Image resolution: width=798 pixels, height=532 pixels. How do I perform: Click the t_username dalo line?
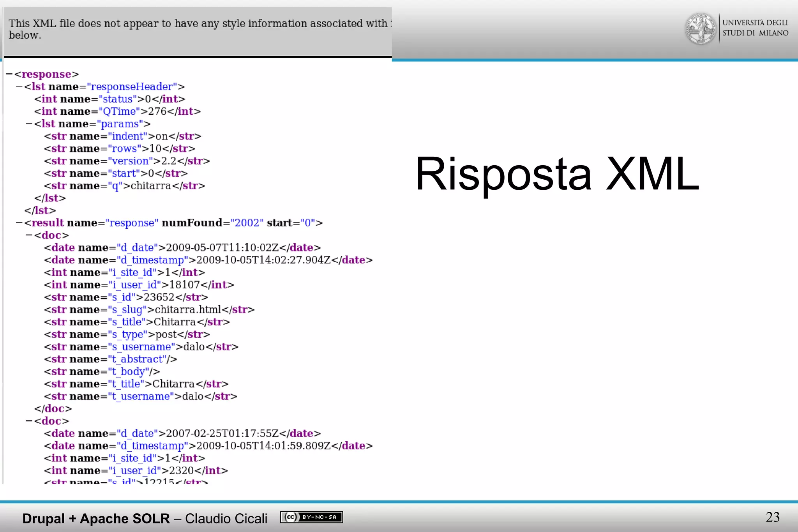coord(141,396)
